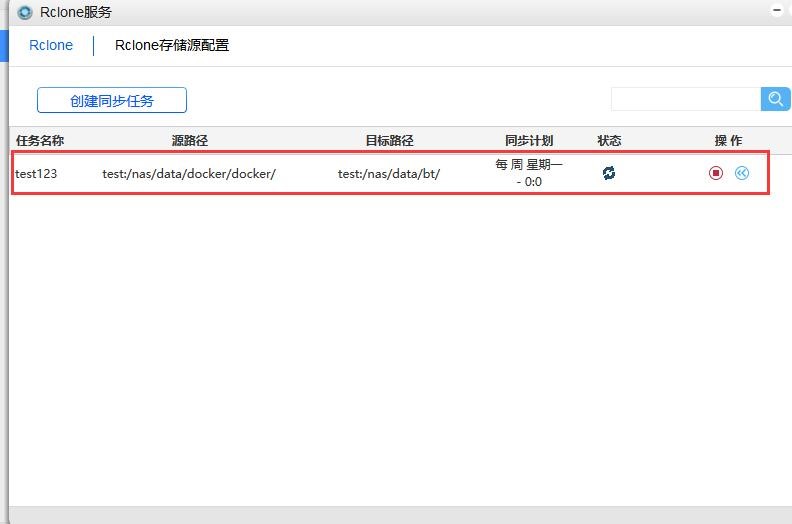
Task: Click the Rclone服务 window title
Action: pos(76,12)
